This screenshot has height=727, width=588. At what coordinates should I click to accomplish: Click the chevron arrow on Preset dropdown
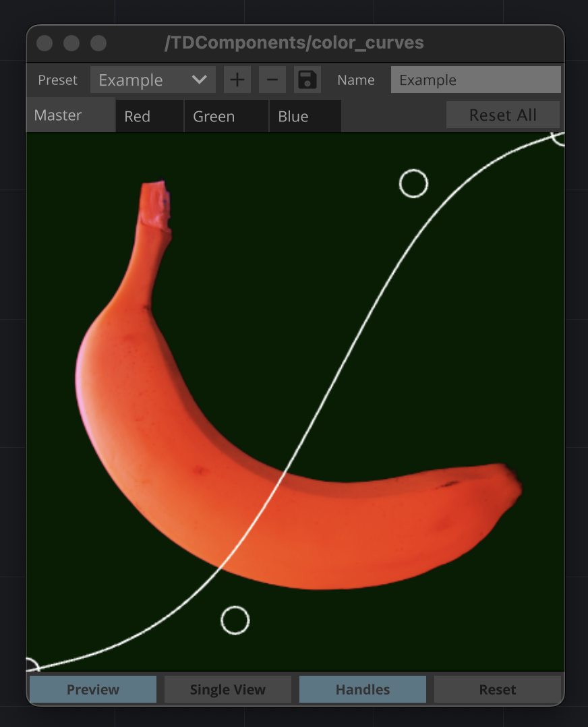click(x=200, y=80)
